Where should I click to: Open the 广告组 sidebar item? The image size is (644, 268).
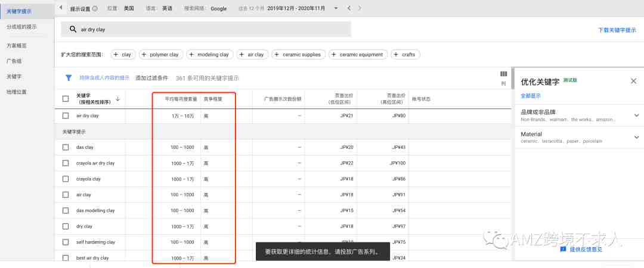point(14,61)
